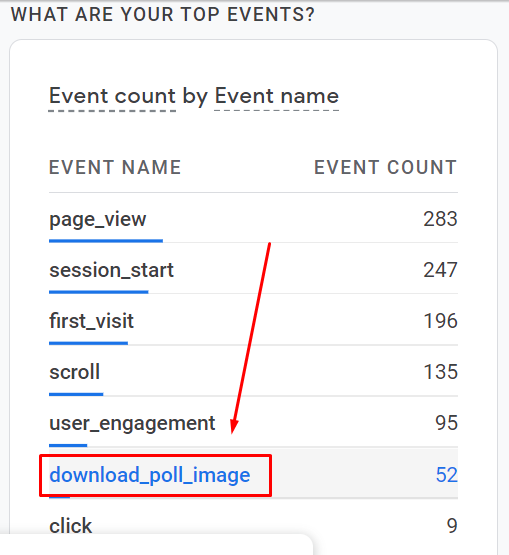Click the 283 count for page_view
Image resolution: width=509 pixels, height=555 pixels.
(440, 219)
